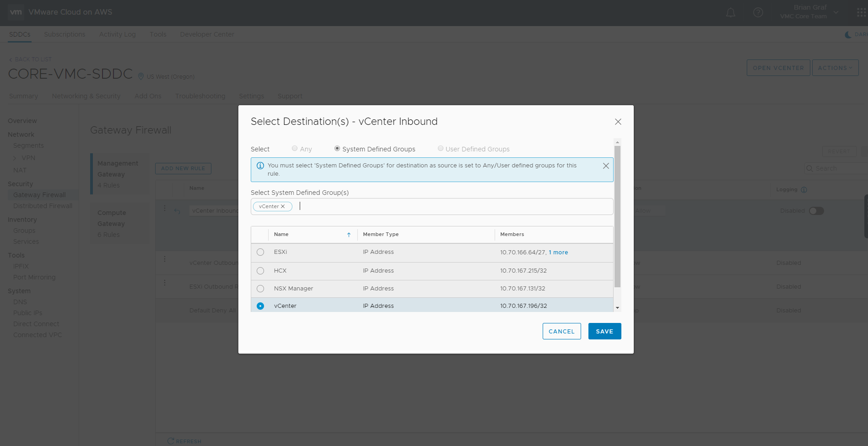Click the info icon in the banner

click(x=260, y=166)
